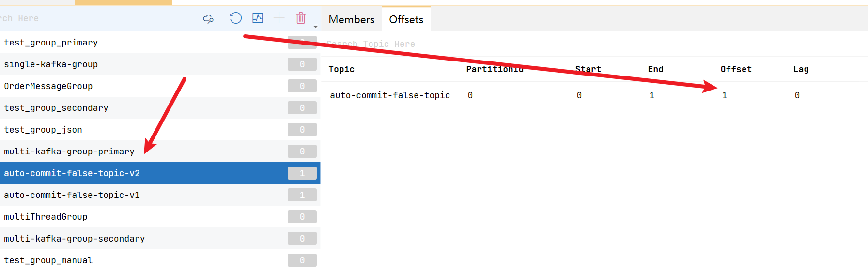Screen dimensions: 868x273
Task: Refresh the consumer group list
Action: pyautogui.click(x=235, y=18)
